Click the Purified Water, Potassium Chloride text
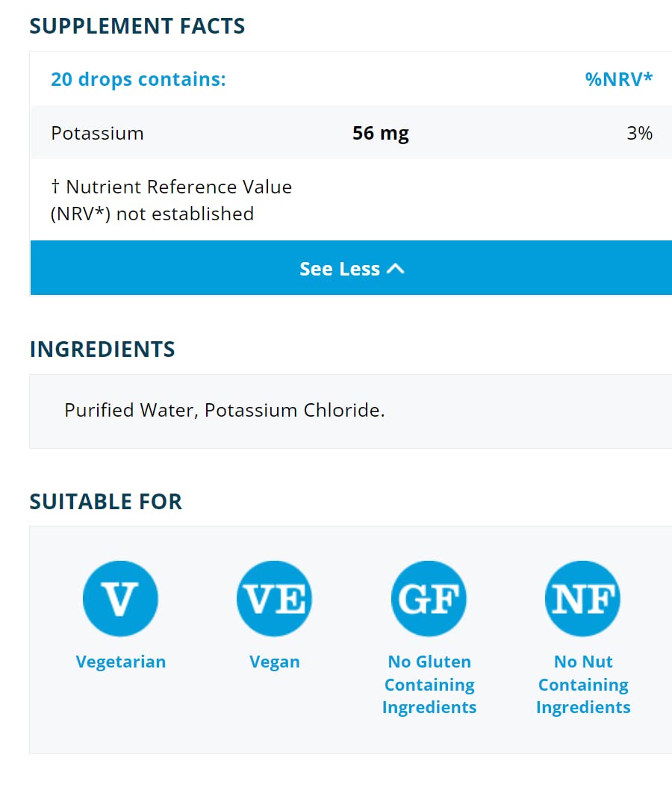Image resolution: width=672 pixels, height=787 pixels. coord(224,411)
